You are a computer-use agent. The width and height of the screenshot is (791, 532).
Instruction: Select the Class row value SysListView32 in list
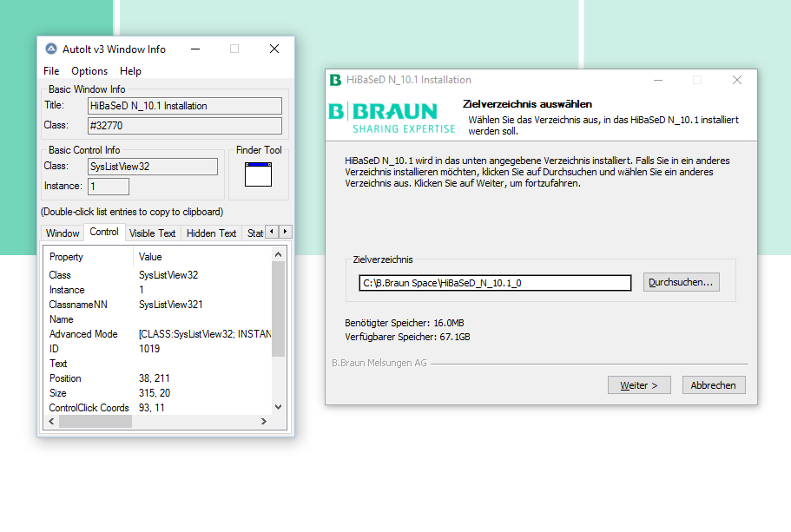point(168,275)
